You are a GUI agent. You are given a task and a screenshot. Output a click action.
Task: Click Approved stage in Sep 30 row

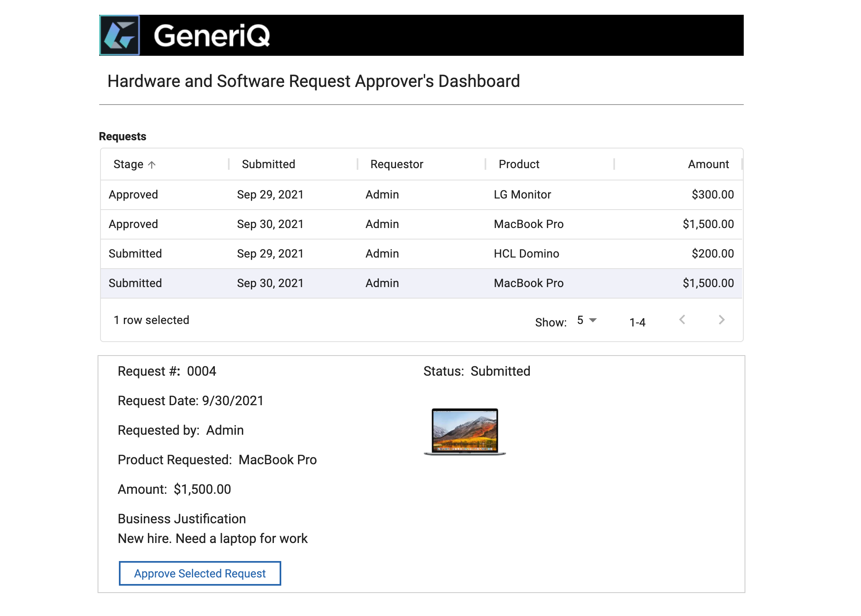(133, 224)
